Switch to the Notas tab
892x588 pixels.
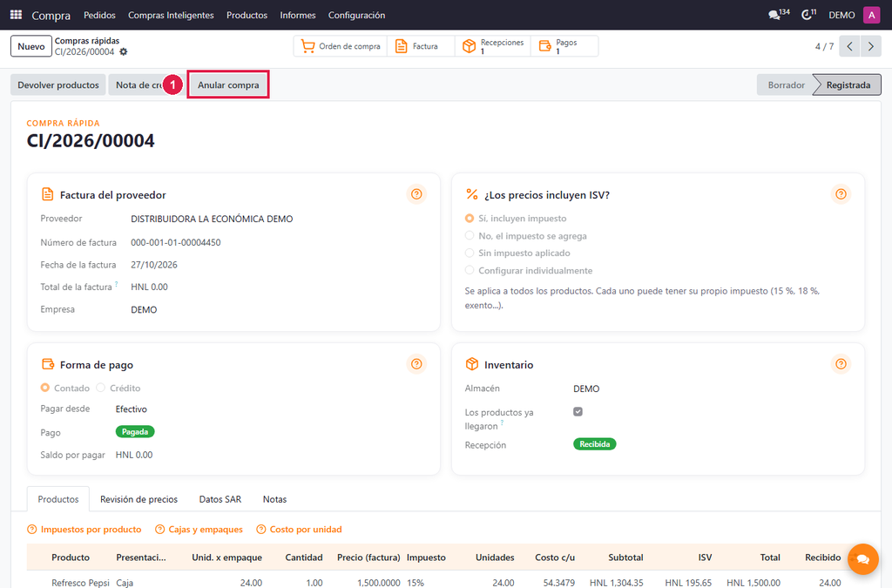[x=274, y=499]
